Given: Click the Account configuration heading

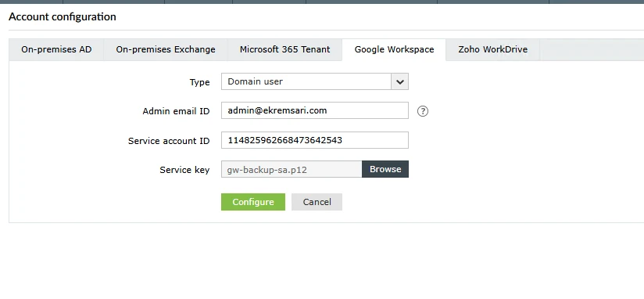Looking at the screenshot, I should 63,17.
